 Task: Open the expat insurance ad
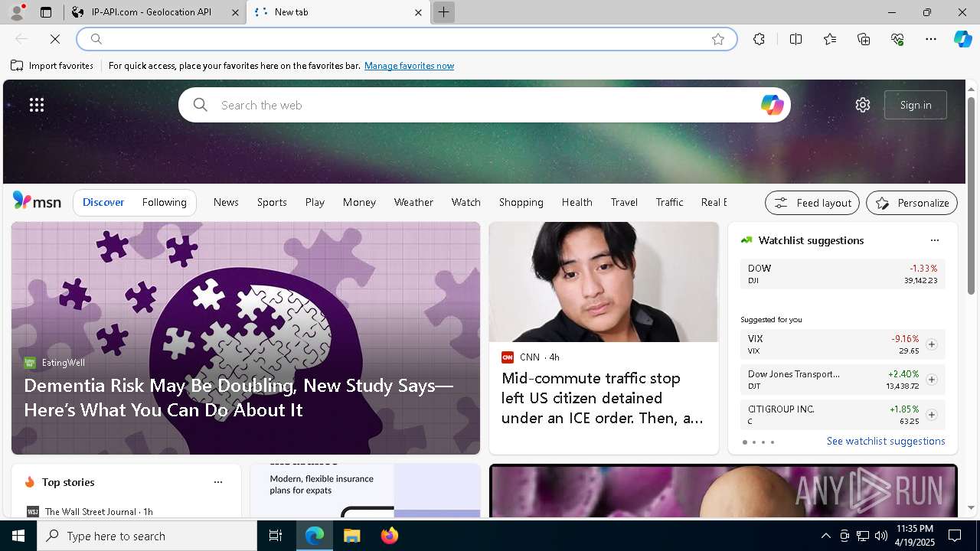pos(365,491)
